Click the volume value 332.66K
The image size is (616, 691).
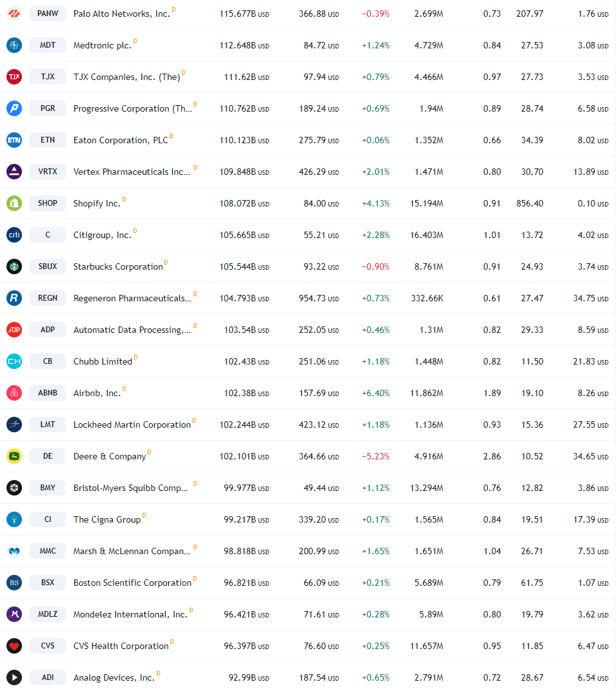(427, 298)
